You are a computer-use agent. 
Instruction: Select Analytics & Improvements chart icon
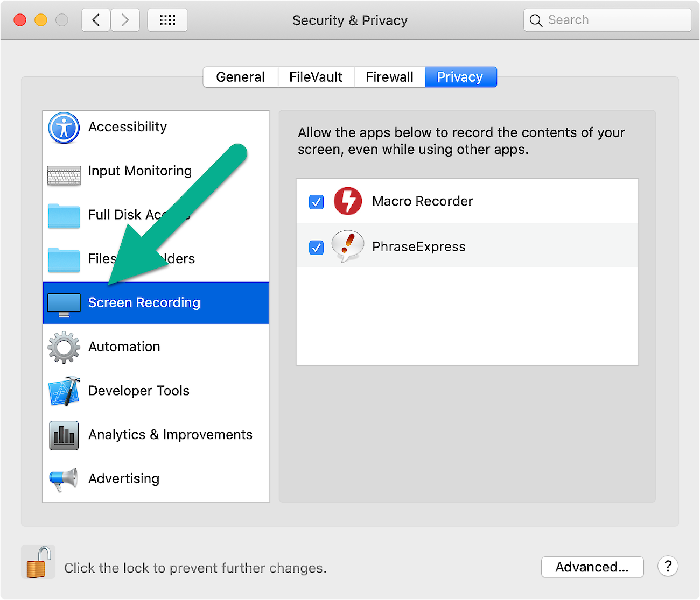64,435
